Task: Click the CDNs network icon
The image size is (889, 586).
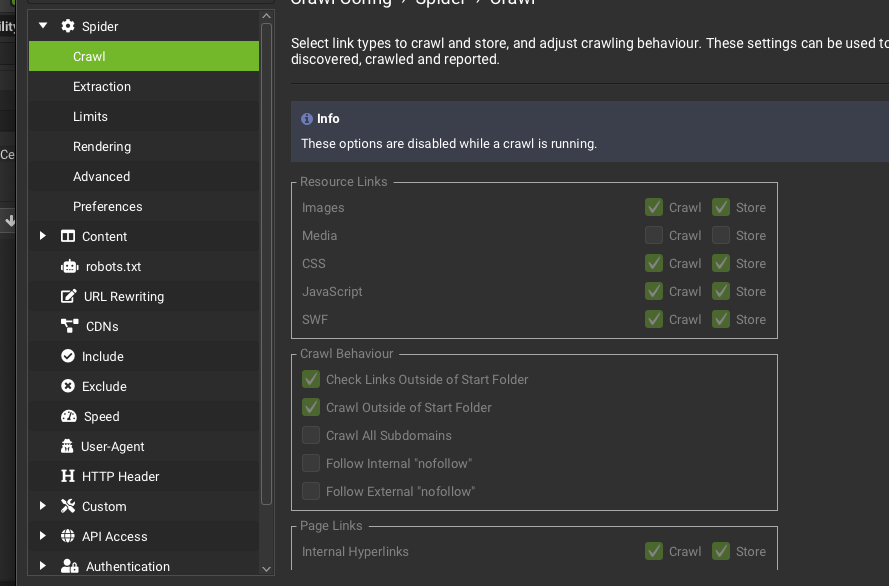Action: 69,327
